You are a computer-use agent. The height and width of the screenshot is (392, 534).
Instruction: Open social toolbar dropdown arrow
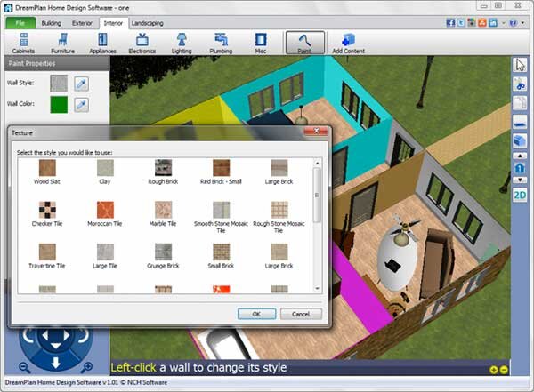(x=503, y=23)
